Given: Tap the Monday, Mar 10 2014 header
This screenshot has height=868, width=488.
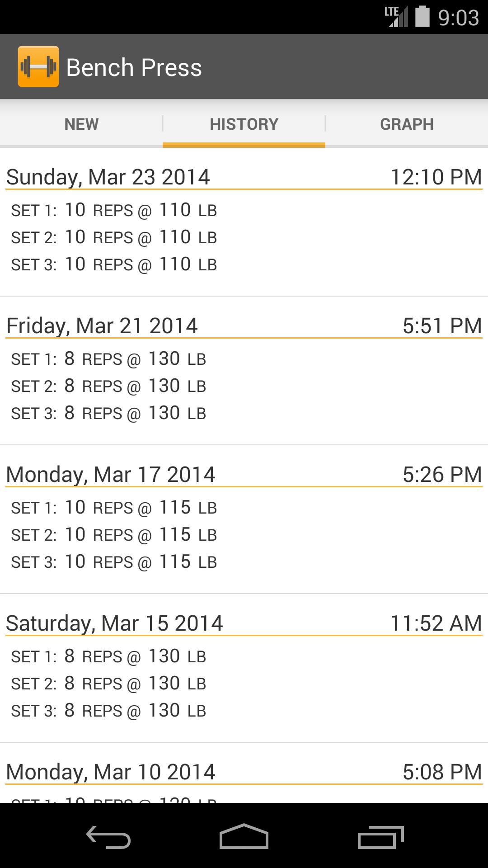Looking at the screenshot, I should pyautogui.click(x=111, y=772).
